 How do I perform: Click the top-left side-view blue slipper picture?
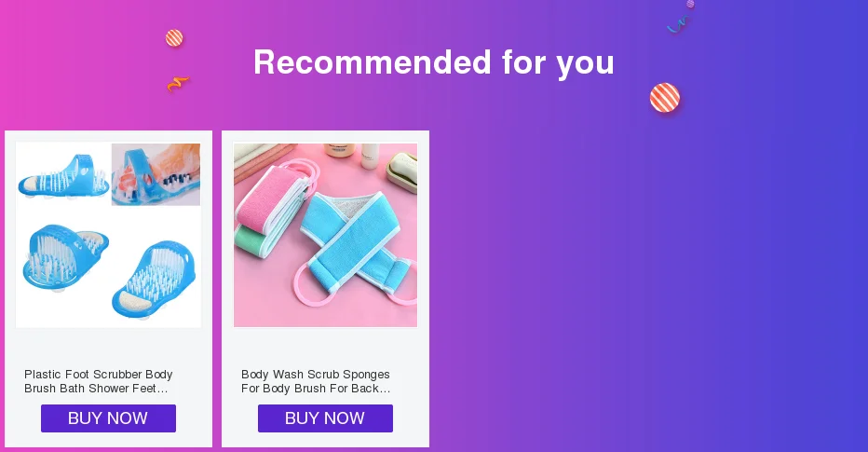pyautogui.click(x=63, y=177)
